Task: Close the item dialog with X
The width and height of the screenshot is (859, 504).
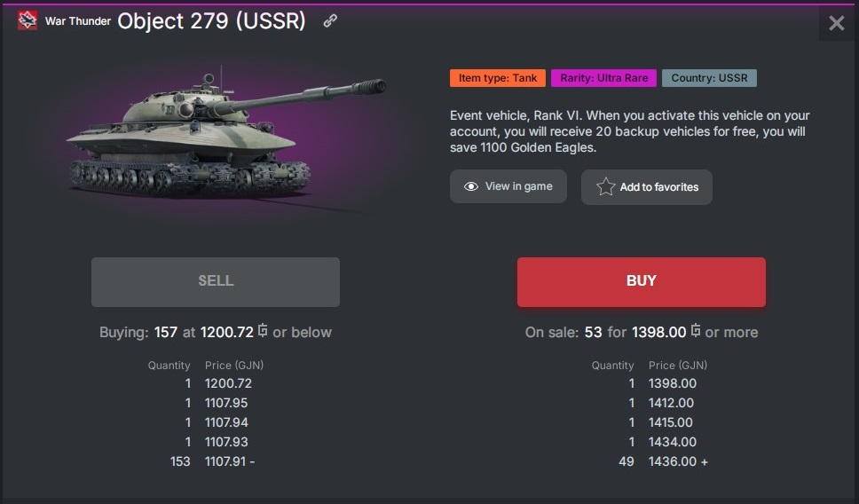Action: point(836,23)
